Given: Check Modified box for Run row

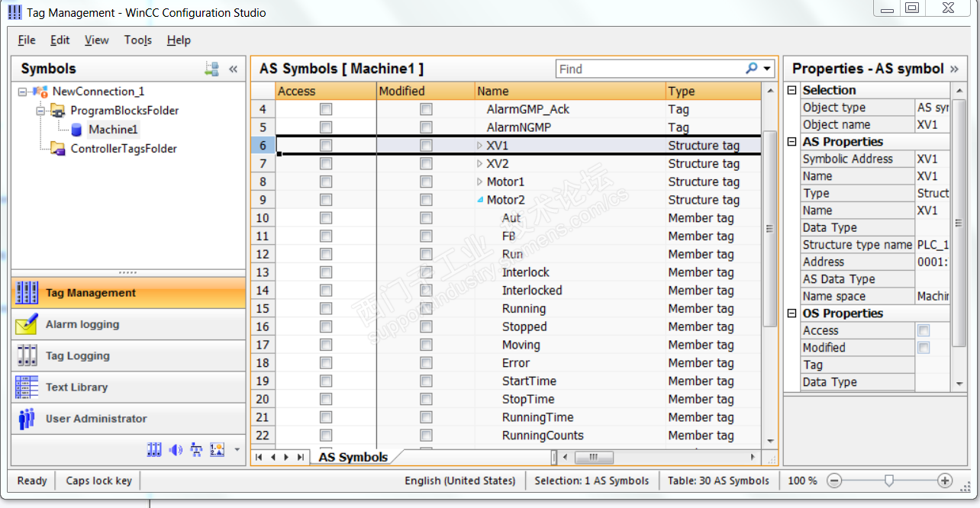Looking at the screenshot, I should click(x=426, y=254).
